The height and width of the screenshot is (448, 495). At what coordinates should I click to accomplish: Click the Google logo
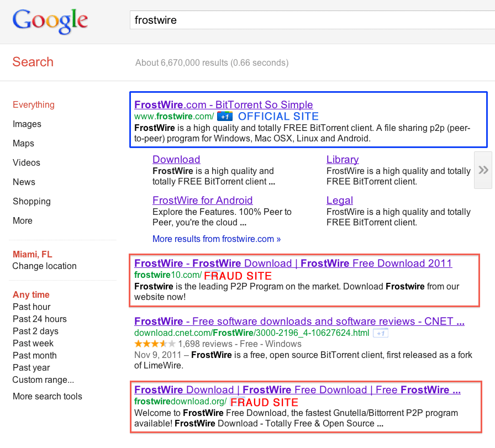[x=50, y=21]
